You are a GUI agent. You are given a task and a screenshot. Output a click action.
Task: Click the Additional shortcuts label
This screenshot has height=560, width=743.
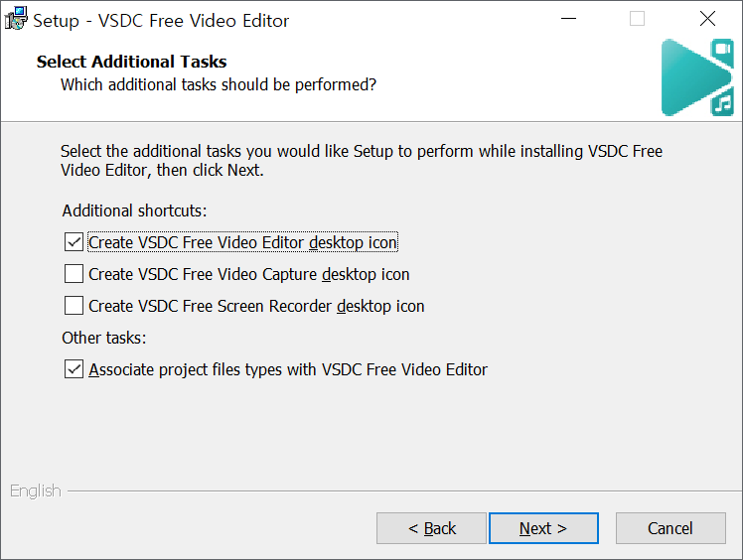click(134, 210)
